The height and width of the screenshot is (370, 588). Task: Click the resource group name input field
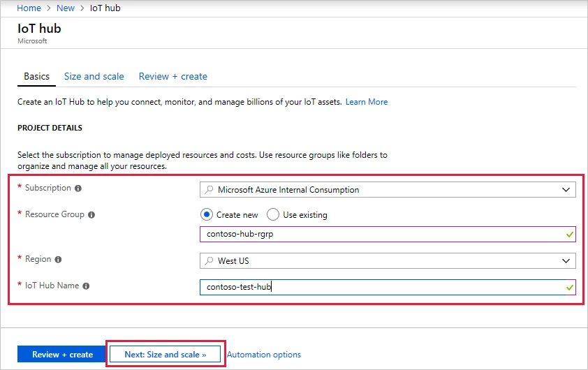click(388, 235)
